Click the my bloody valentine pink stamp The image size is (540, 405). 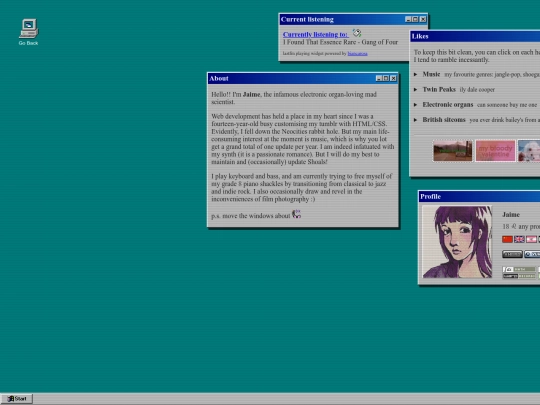click(x=496, y=151)
